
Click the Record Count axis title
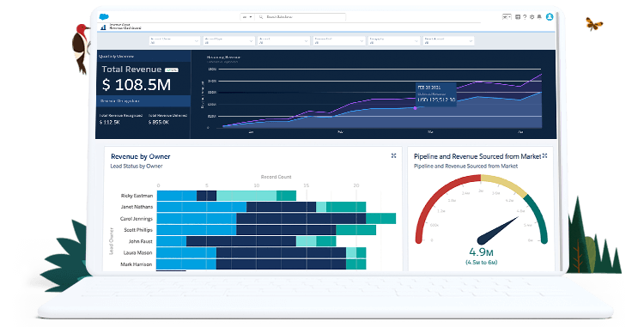(276, 177)
